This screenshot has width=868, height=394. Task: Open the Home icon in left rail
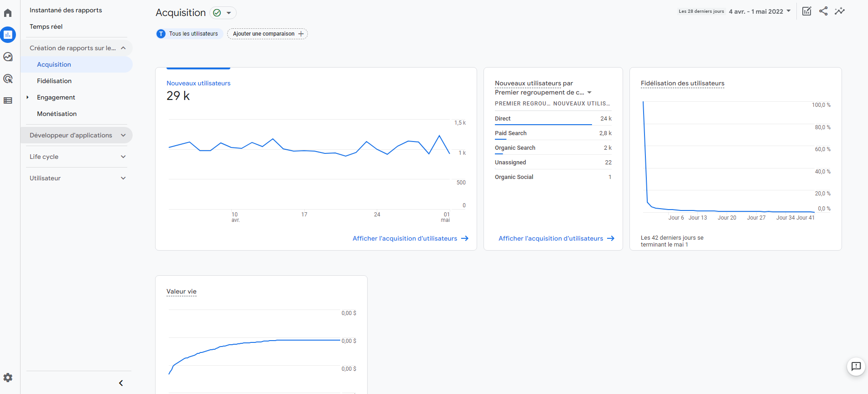[x=8, y=13]
